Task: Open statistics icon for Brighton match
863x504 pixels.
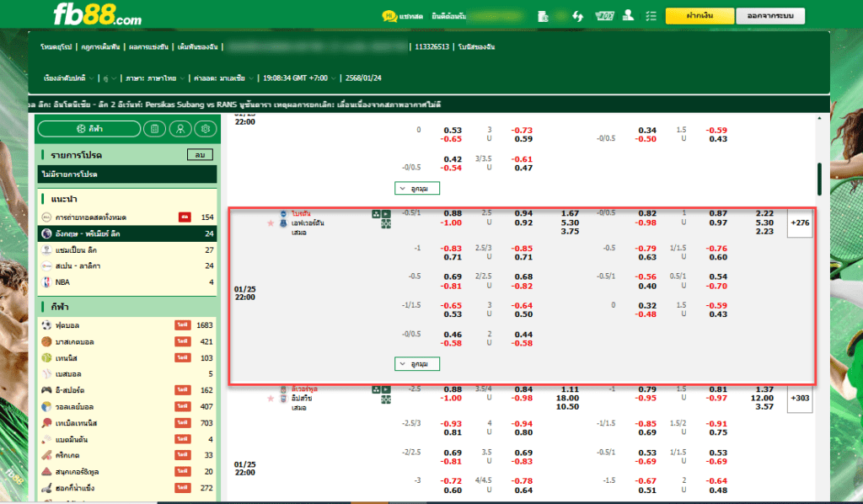Action: (x=376, y=214)
